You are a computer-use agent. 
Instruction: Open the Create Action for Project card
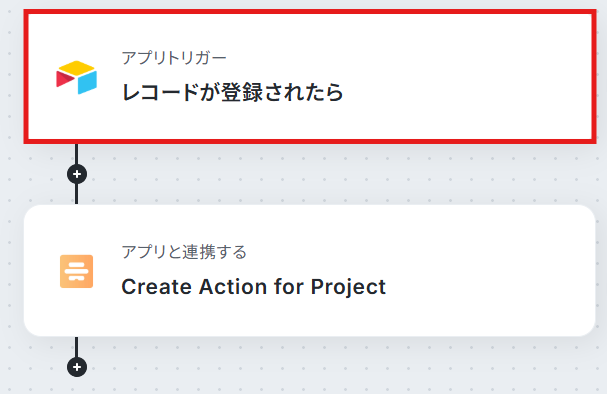(310, 271)
